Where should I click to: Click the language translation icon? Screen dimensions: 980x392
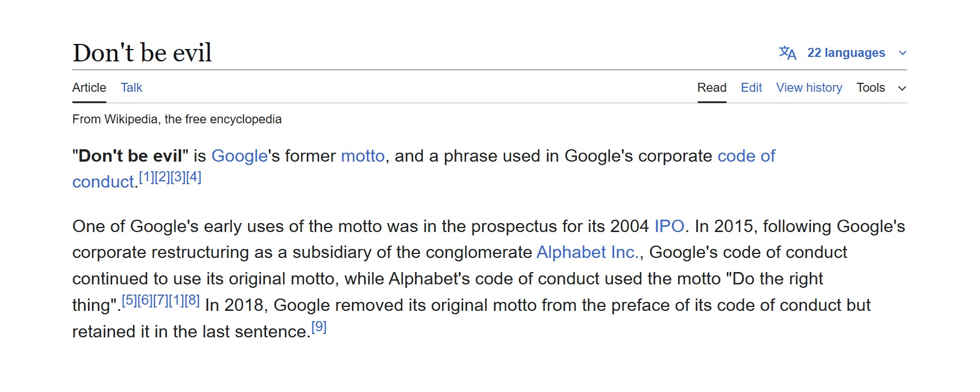pyautogui.click(x=788, y=53)
